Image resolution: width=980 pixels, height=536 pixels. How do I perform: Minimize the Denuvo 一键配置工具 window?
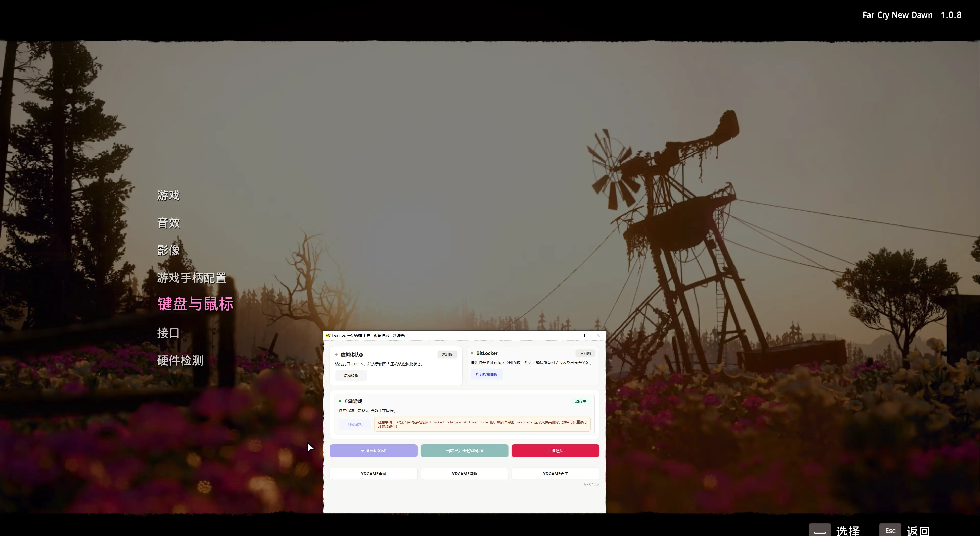pyautogui.click(x=568, y=335)
